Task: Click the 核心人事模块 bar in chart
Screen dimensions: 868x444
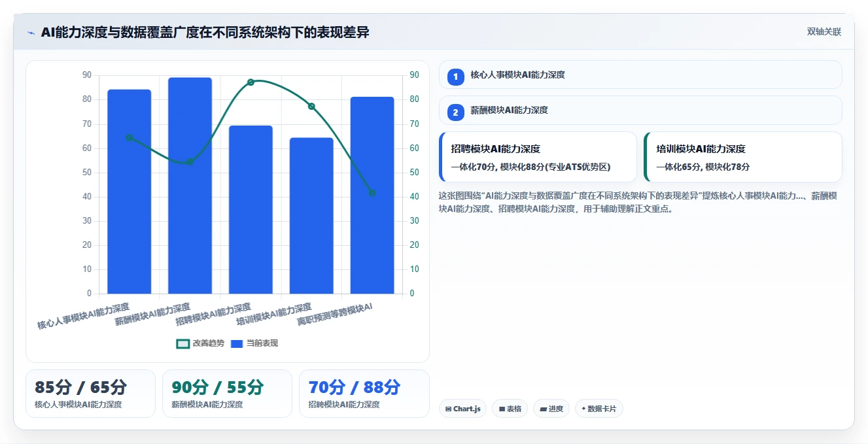Action: point(129,192)
